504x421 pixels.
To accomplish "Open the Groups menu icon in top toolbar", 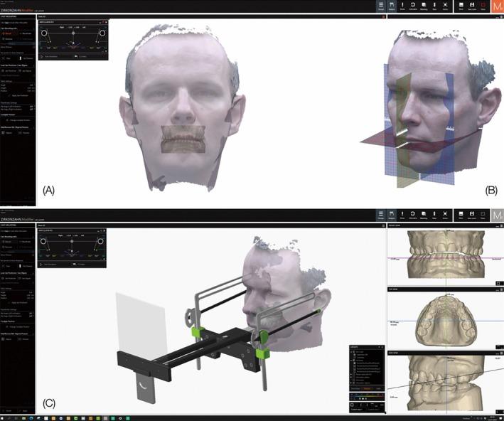I will [x=380, y=6].
